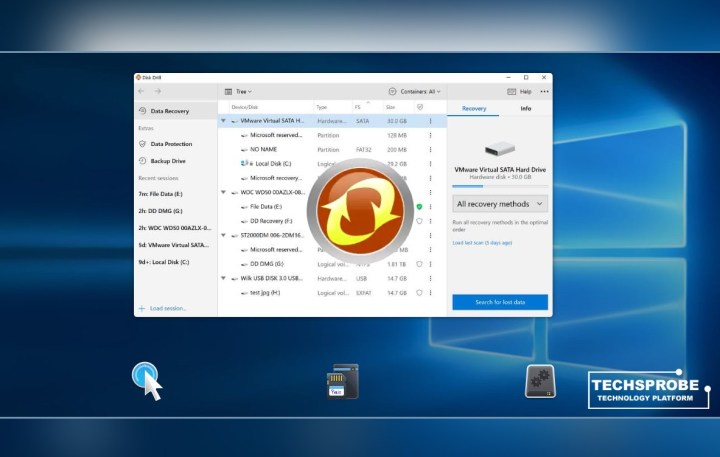This screenshot has height=457, width=720.
Task: Switch to the Info tab
Action: coord(526,108)
